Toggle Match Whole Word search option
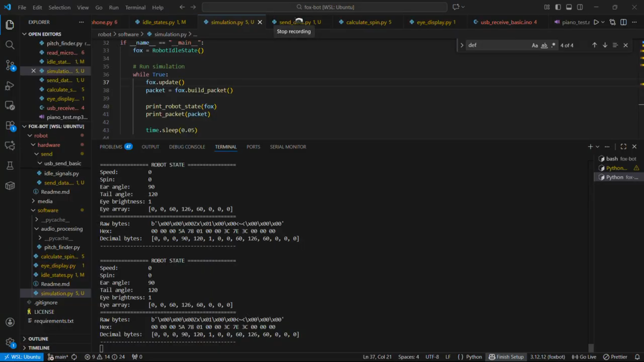This screenshot has height=362, width=644. [x=544, y=45]
